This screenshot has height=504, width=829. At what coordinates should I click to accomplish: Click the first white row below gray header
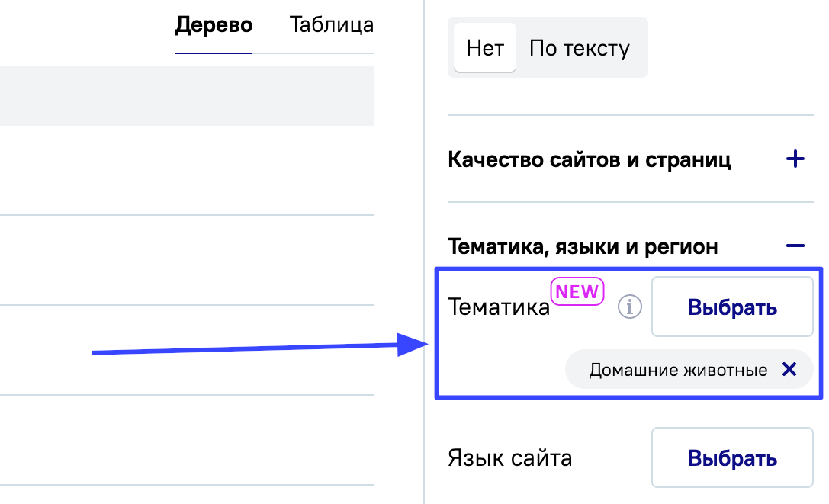tap(187, 170)
